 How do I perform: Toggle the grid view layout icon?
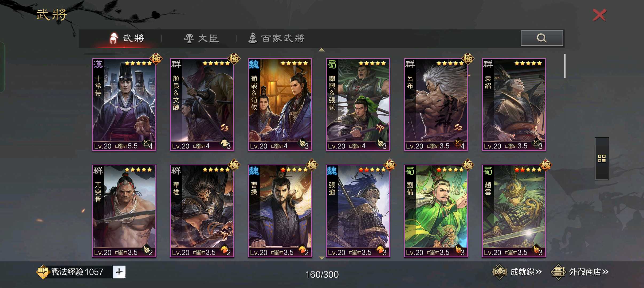click(x=602, y=158)
